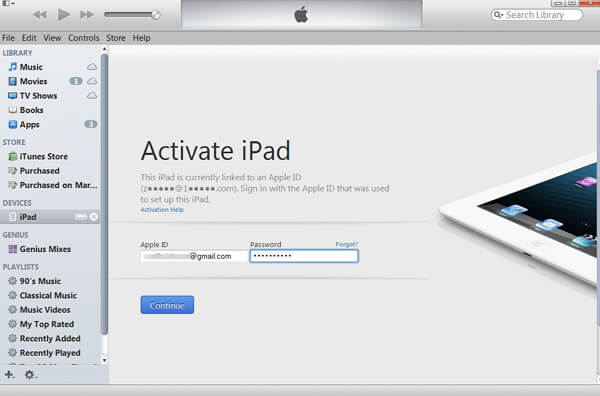
Task: Click the Apple logo in display
Action: [302, 15]
